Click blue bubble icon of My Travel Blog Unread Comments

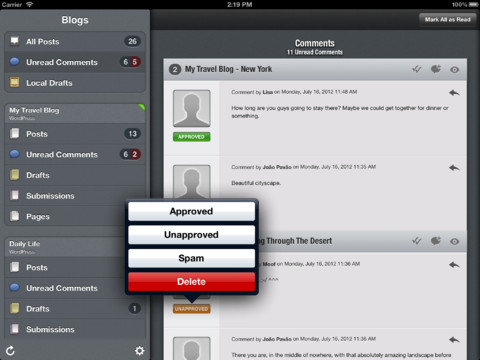pyautogui.click(x=15, y=154)
